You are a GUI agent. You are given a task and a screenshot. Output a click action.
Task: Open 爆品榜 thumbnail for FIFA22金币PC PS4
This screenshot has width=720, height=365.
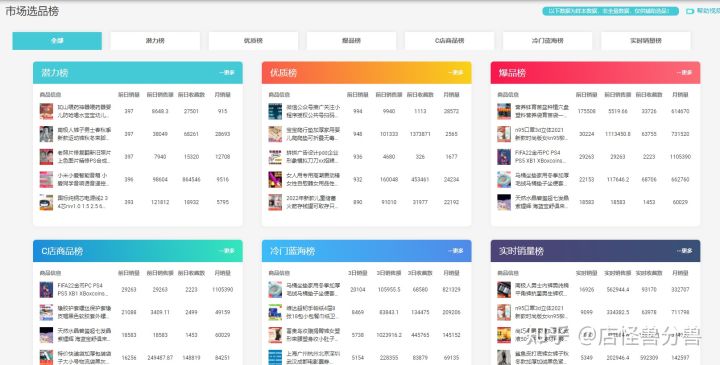tap(504, 157)
